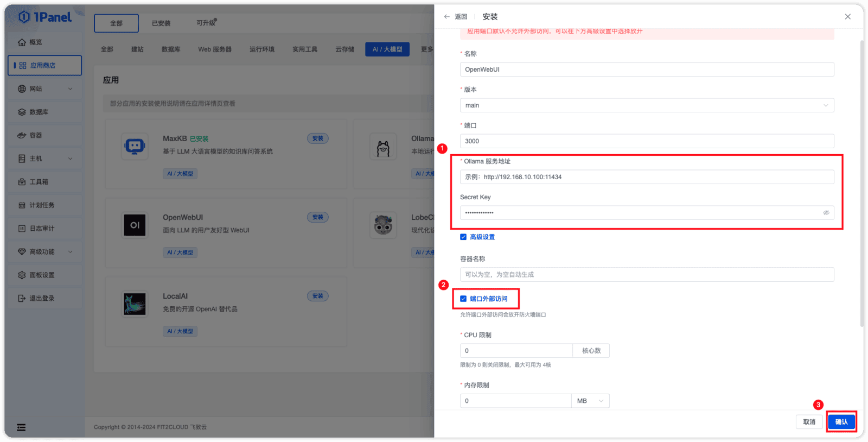Open 工具箱 in the sidebar
868x442 pixels.
44,182
